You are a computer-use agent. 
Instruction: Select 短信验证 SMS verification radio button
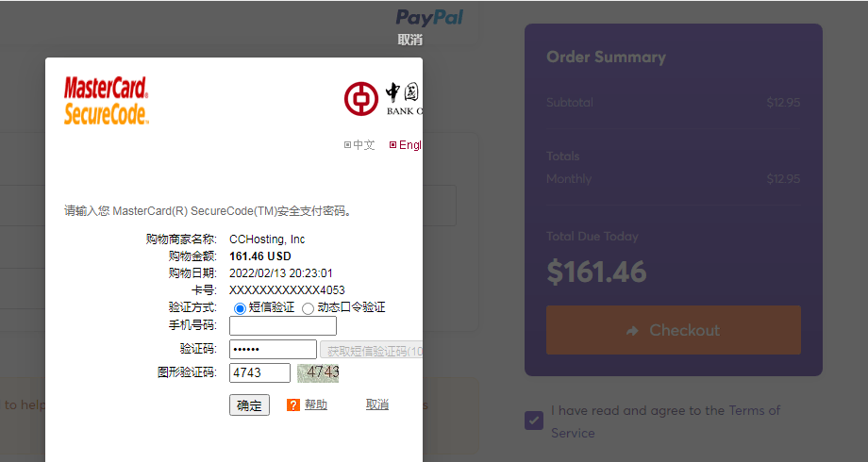click(240, 308)
